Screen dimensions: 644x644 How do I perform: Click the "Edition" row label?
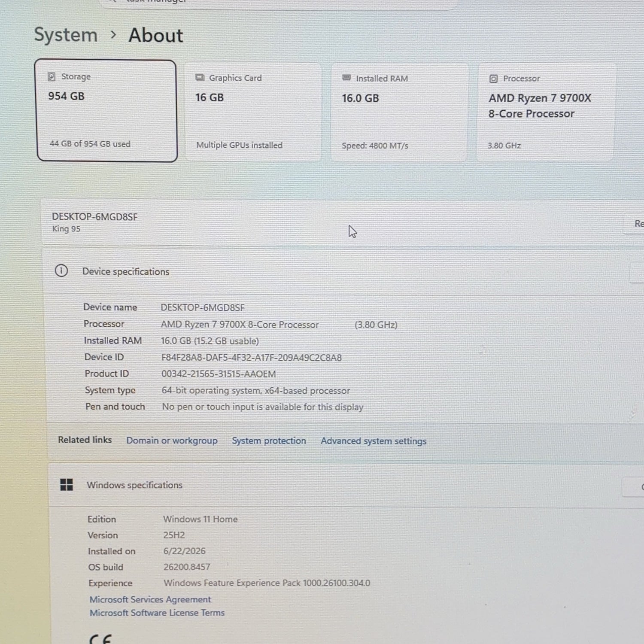102,519
